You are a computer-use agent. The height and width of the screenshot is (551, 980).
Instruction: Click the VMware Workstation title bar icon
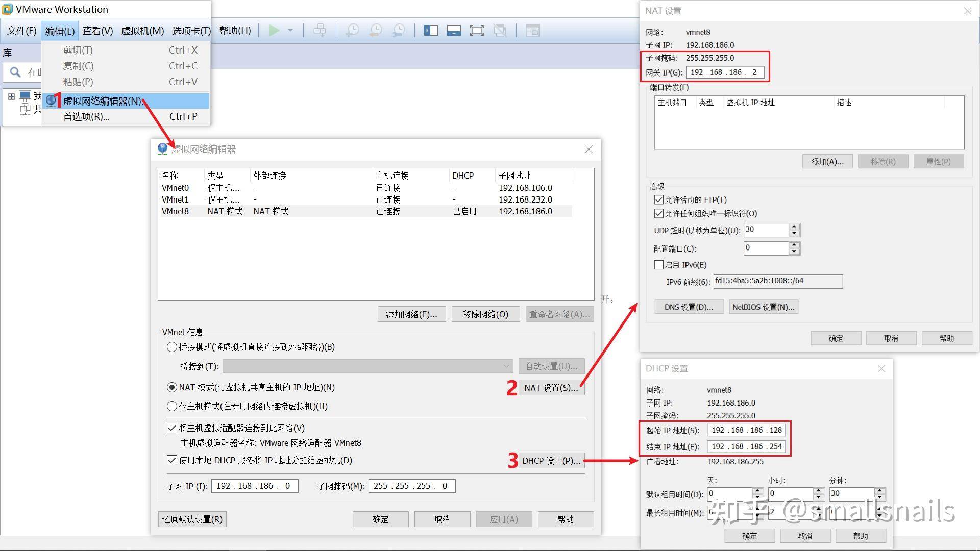(x=7, y=9)
